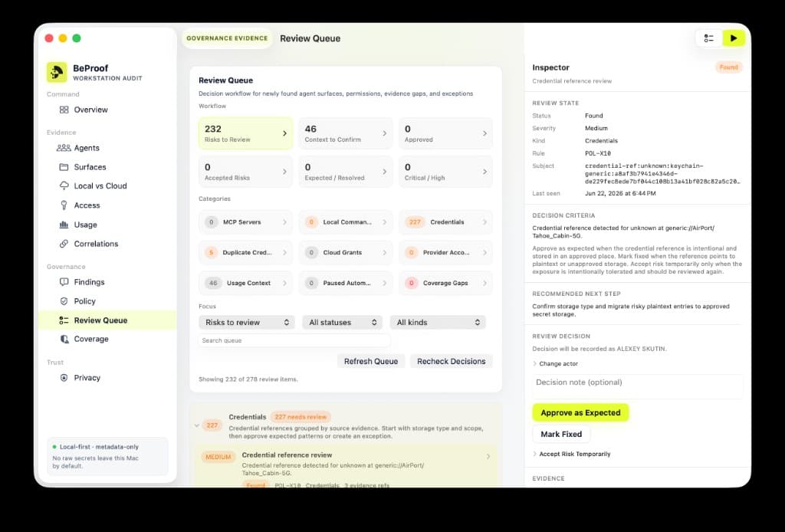
Task: Open the Risks to review dropdown
Action: point(247,322)
